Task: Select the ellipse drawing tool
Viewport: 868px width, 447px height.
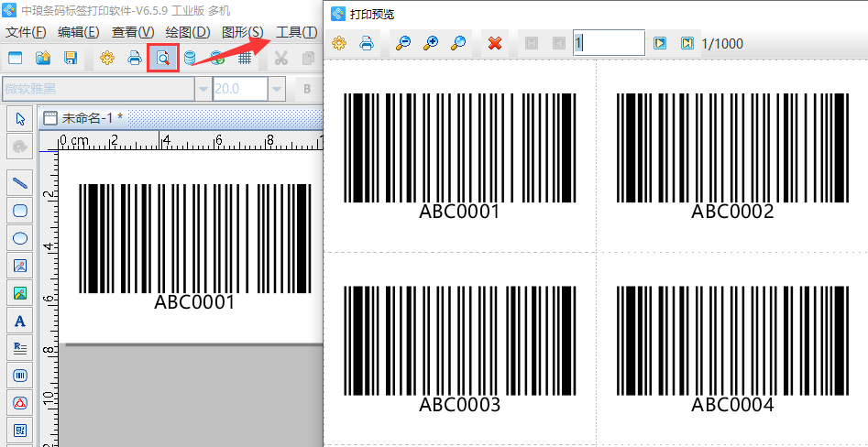Action: pyautogui.click(x=20, y=238)
